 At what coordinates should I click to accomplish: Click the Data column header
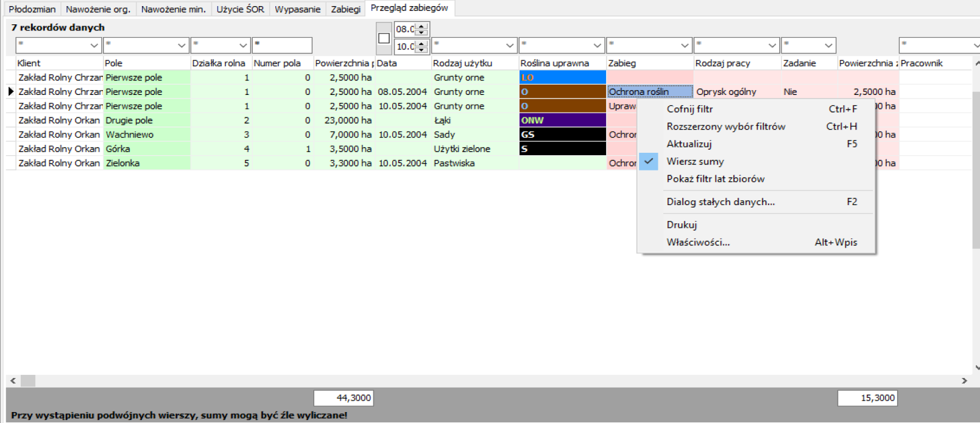403,63
